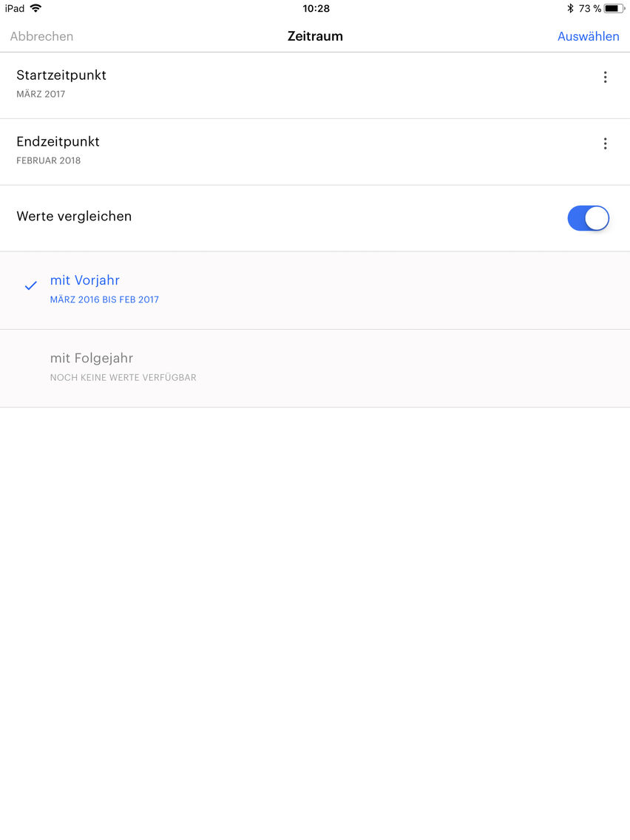The image size is (630, 840).
Task: Tap the FEBRUAR 2018 end date value
Action: tap(48, 160)
